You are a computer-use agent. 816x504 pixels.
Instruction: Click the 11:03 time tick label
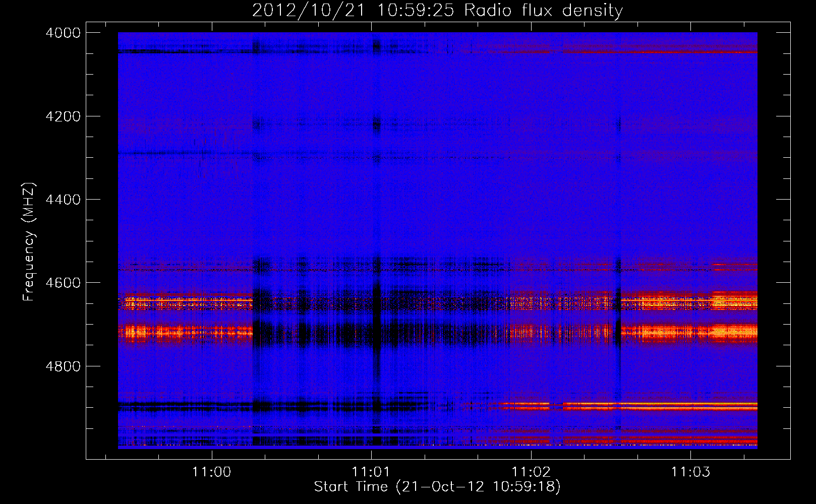(690, 472)
